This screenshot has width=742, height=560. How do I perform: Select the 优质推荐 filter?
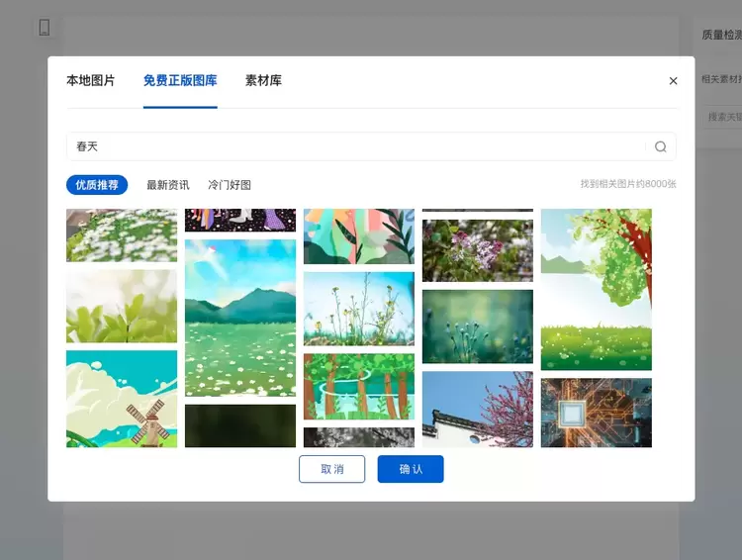[97, 185]
